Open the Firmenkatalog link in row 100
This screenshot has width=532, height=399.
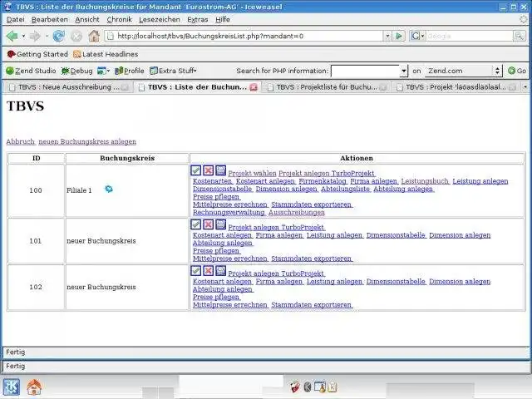coord(323,181)
